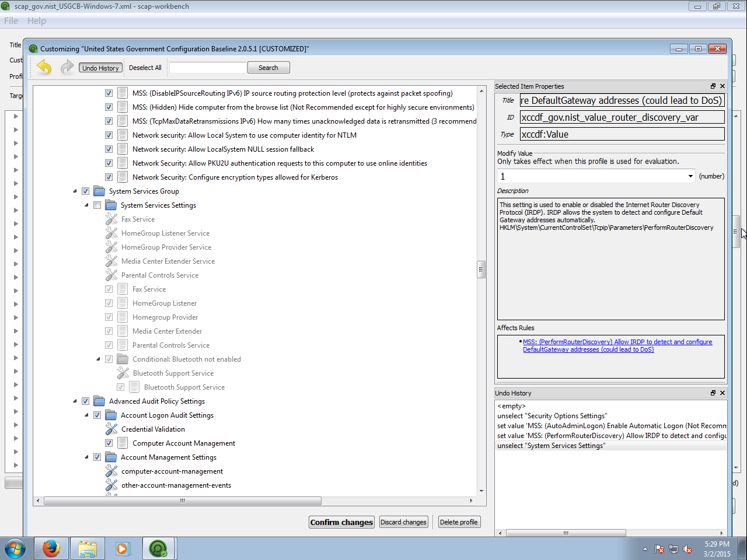Close the Undo History panel
The width and height of the screenshot is (747, 560).
tap(722, 393)
